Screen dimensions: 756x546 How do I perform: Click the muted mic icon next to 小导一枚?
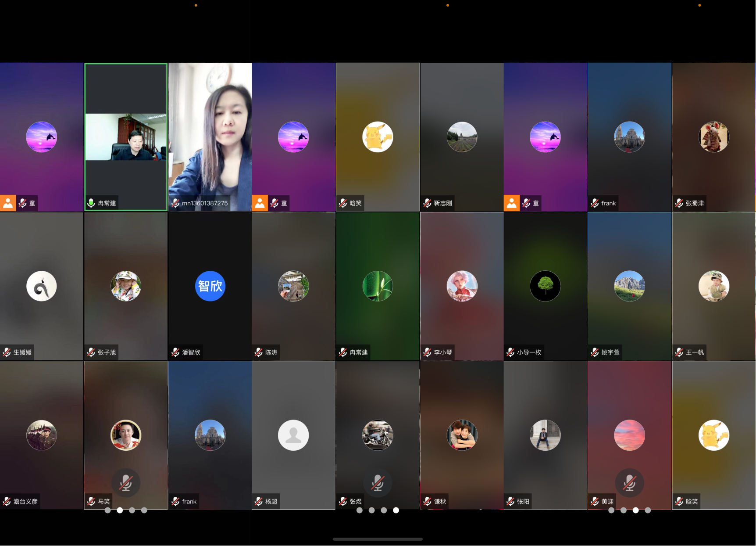[510, 352]
